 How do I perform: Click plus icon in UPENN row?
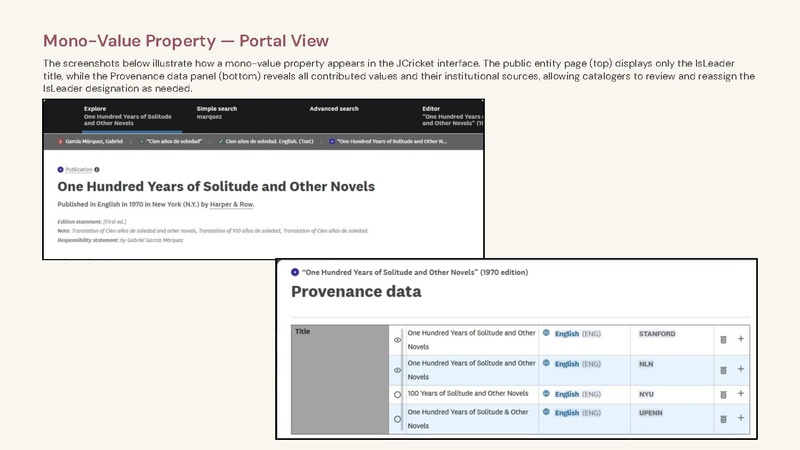click(741, 418)
